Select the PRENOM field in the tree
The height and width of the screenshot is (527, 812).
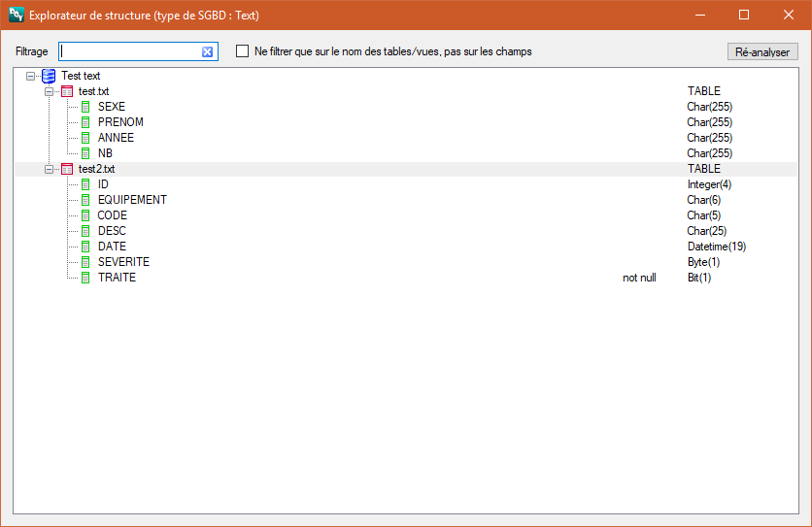click(120, 122)
